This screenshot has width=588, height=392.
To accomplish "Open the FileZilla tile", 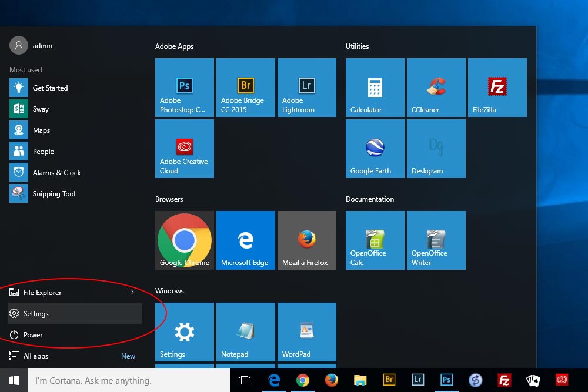I will click(x=497, y=87).
